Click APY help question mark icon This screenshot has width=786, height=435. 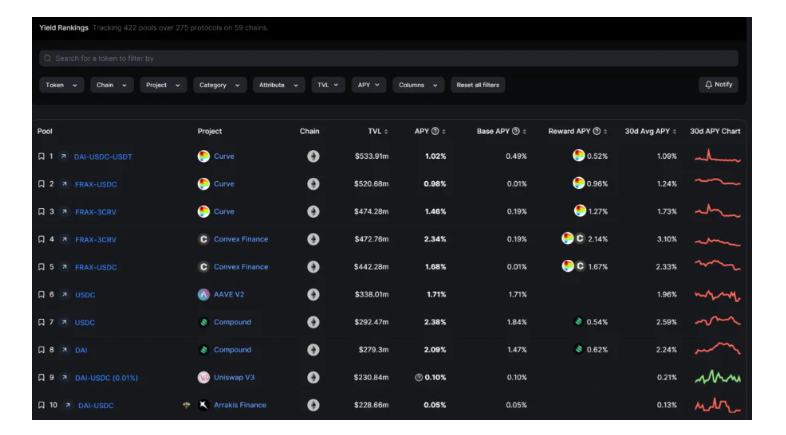435,131
